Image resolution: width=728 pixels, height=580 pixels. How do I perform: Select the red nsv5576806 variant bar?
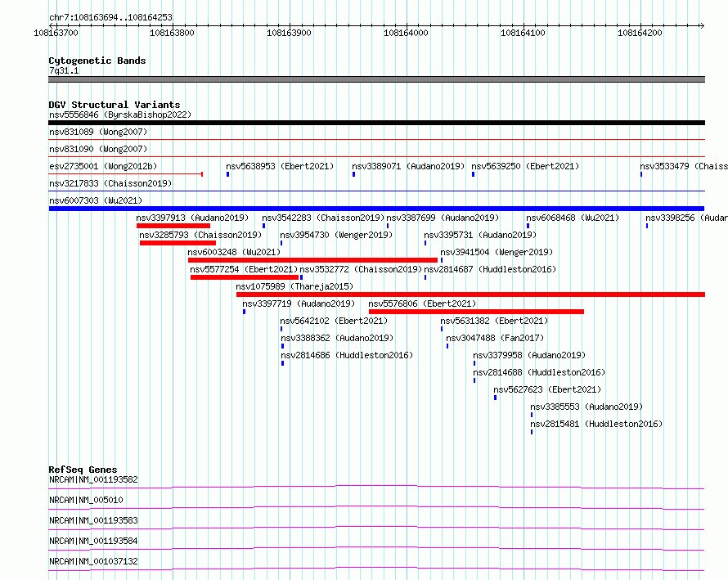[x=476, y=312]
